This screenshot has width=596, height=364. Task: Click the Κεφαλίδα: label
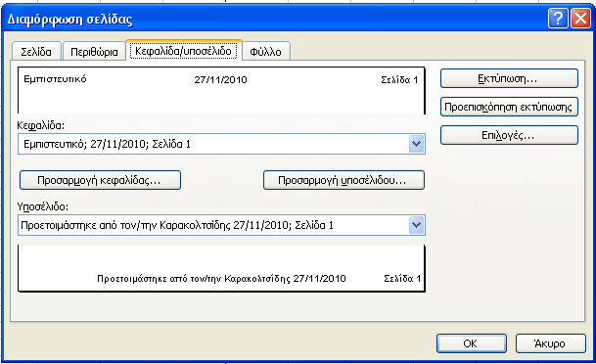point(41,125)
